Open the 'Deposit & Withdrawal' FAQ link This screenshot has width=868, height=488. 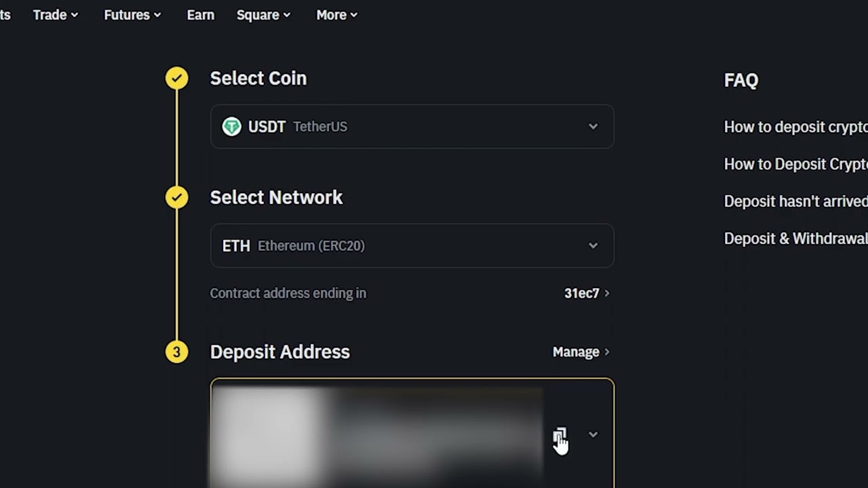(795, 239)
